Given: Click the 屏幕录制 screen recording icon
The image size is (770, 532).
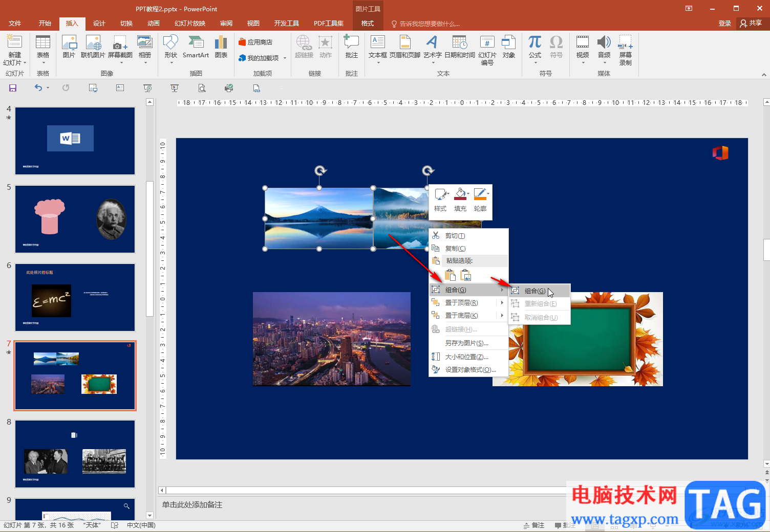Looking at the screenshot, I should click(x=626, y=50).
